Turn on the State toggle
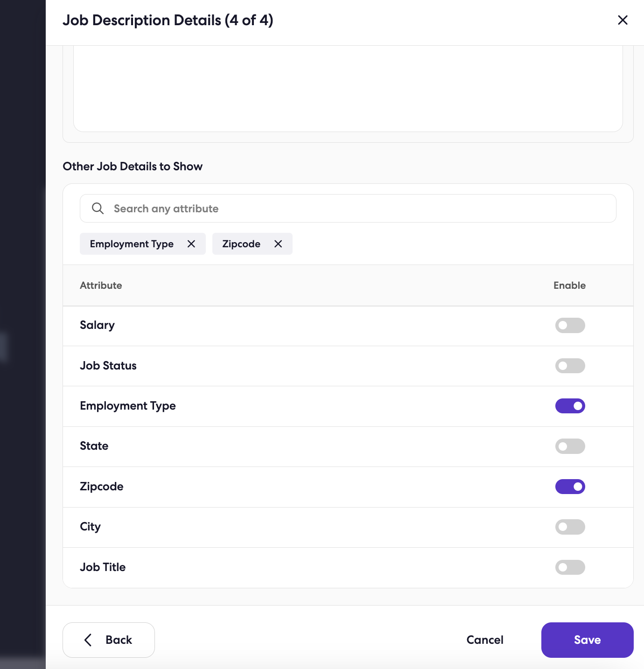The image size is (644, 669). coord(570,446)
